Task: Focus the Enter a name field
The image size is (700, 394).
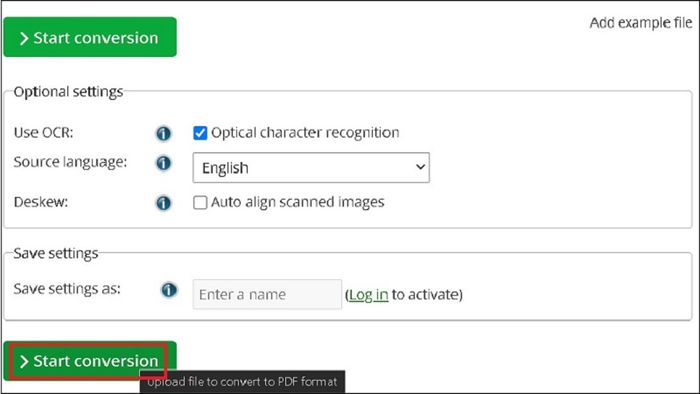Action: click(x=267, y=294)
